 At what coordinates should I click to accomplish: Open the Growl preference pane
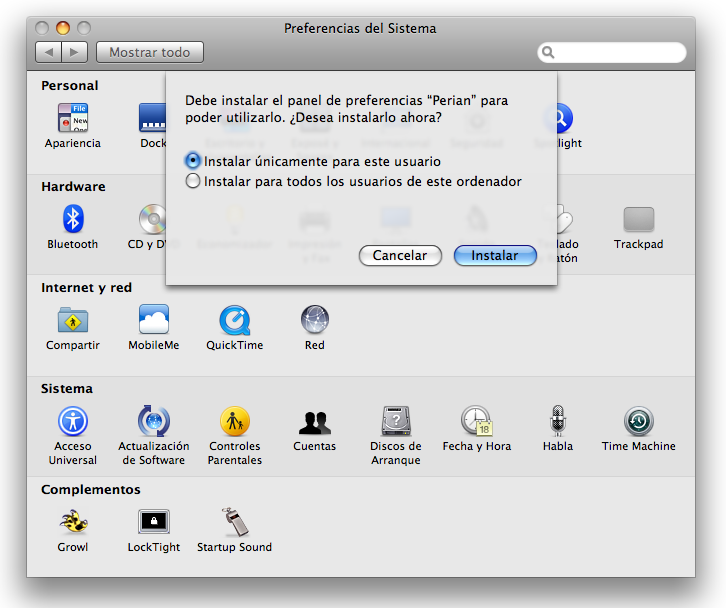point(73,530)
